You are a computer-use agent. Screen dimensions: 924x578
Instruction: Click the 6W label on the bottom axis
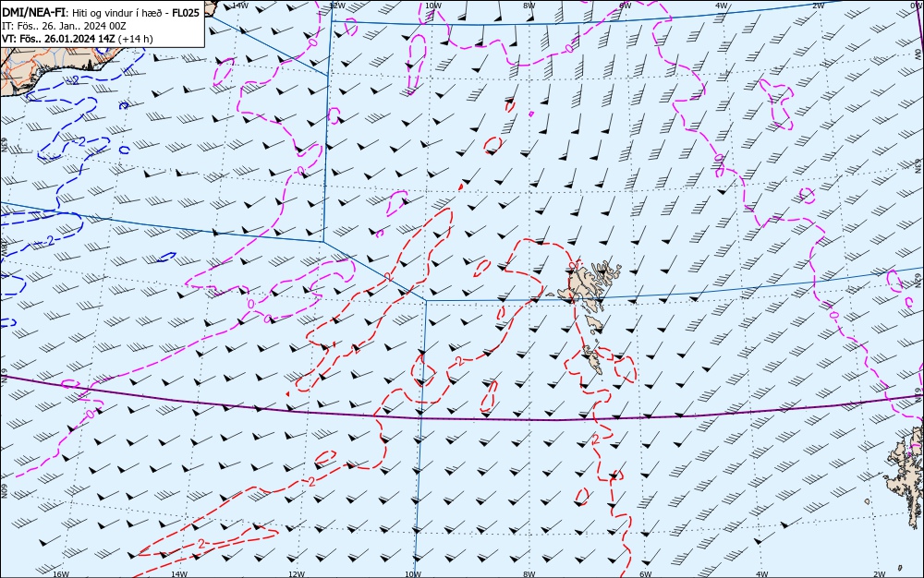tap(646, 574)
